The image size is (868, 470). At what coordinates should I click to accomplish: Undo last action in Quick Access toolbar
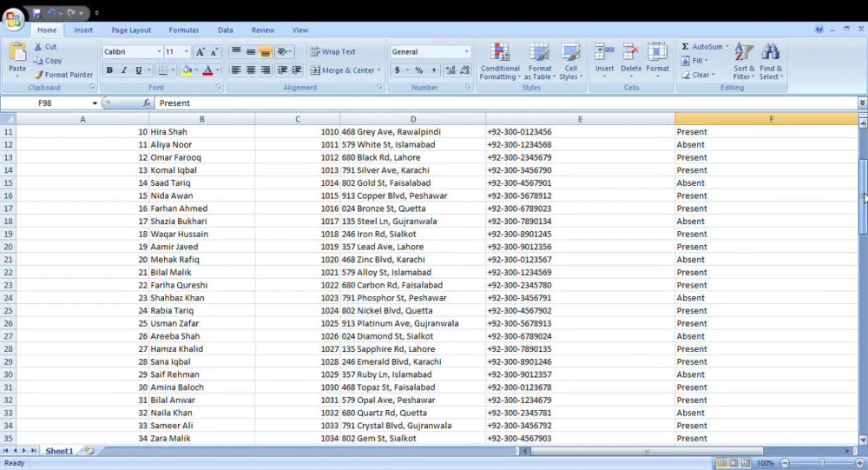[51, 13]
